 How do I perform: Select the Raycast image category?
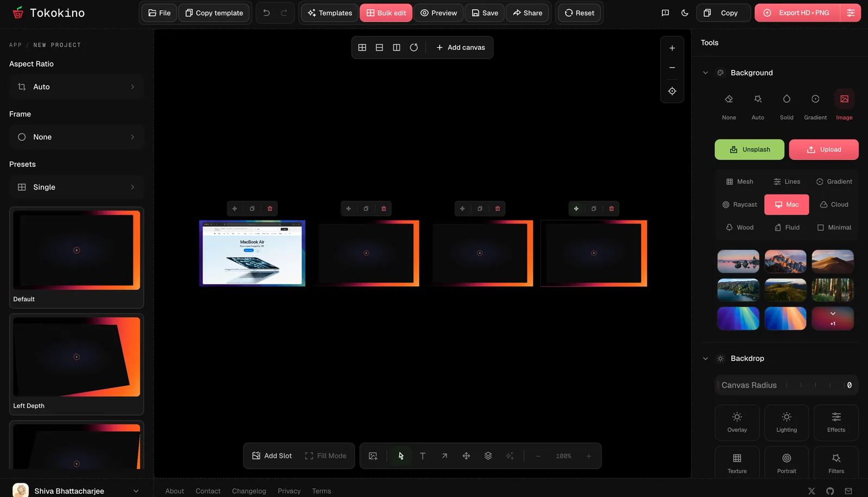(x=739, y=204)
